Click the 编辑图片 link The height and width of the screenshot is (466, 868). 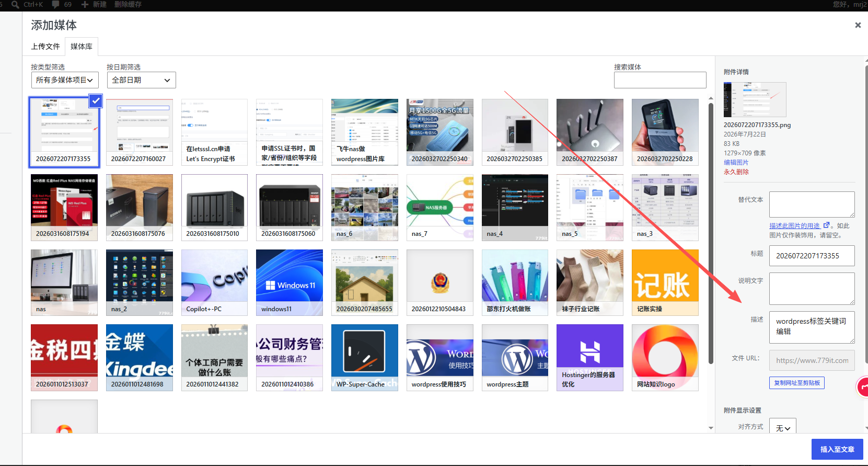[x=736, y=163]
